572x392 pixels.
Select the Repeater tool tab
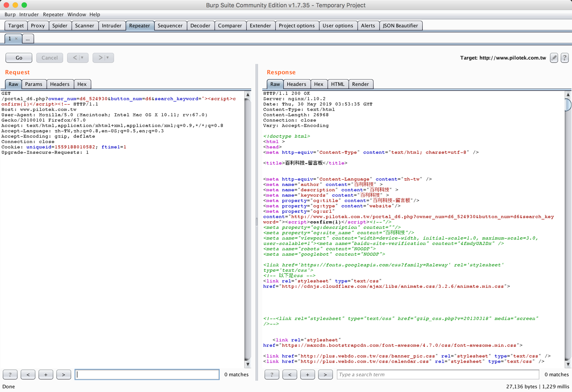tap(139, 25)
